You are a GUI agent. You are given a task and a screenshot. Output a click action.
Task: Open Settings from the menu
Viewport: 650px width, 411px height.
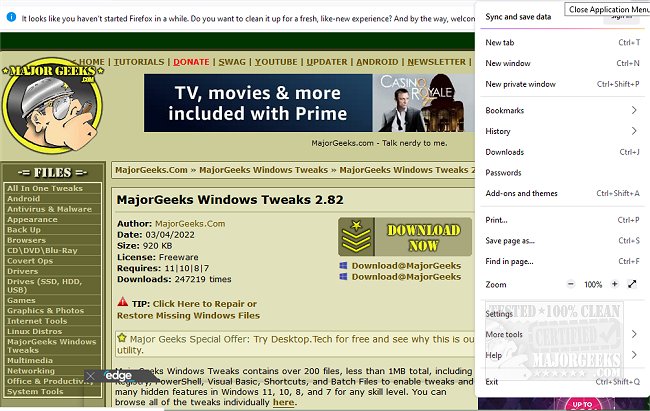pyautogui.click(x=562, y=314)
